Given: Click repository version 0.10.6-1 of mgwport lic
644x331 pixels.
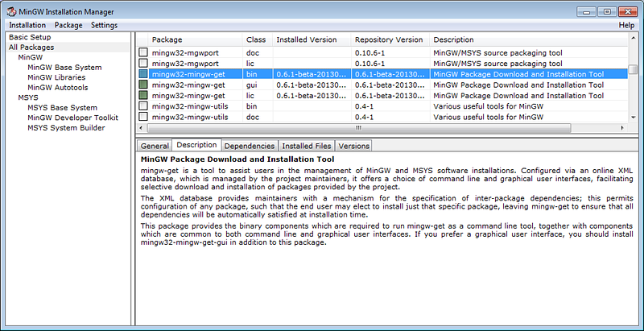Looking at the screenshot, I should (369, 64).
